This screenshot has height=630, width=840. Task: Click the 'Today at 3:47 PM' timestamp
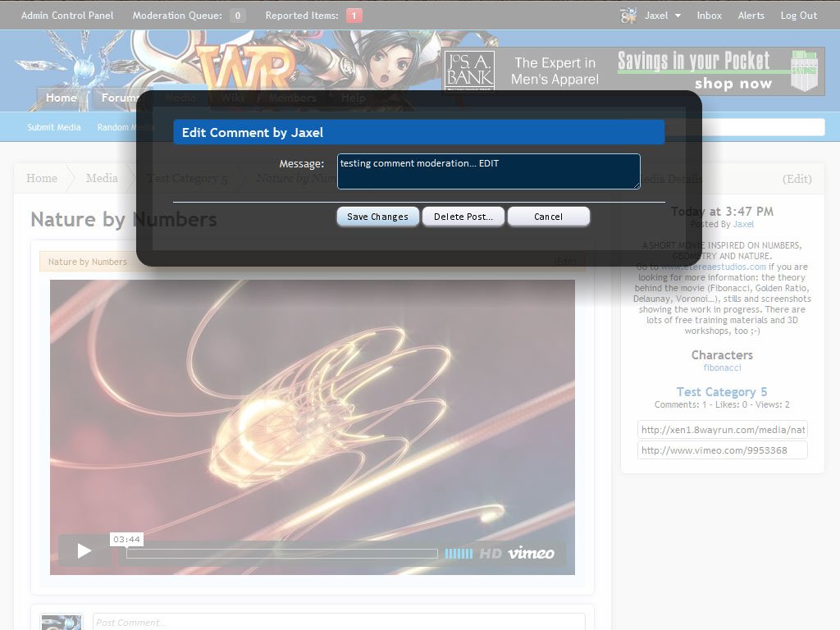point(722,212)
